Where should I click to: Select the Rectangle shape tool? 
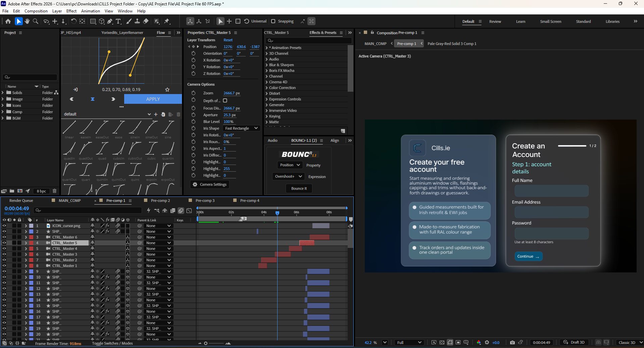pyautogui.click(x=93, y=21)
